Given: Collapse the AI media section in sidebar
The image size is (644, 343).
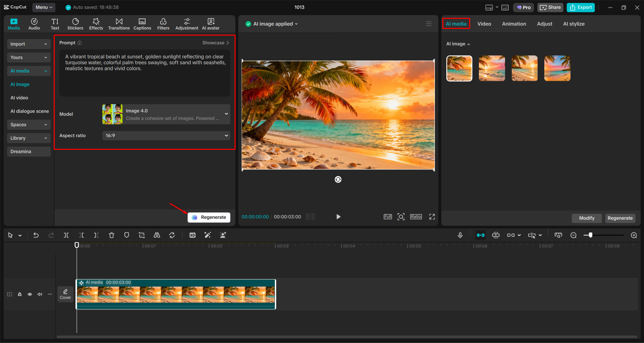Looking at the screenshot, I should tap(46, 71).
